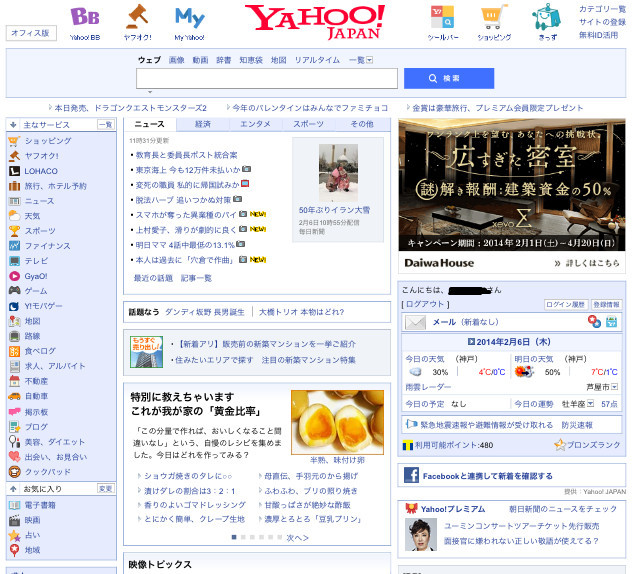Click the ログアウト link

[x=424, y=303]
